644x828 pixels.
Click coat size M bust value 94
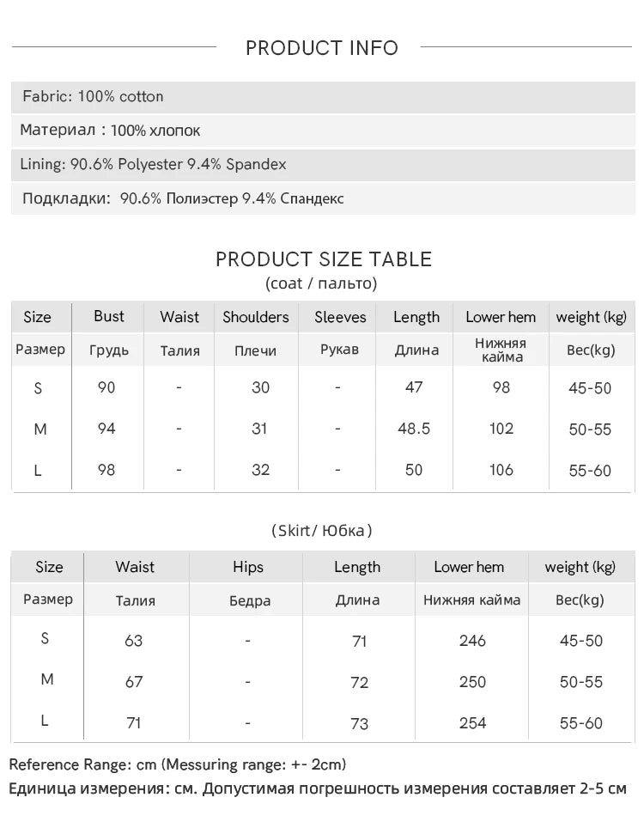click(x=106, y=429)
